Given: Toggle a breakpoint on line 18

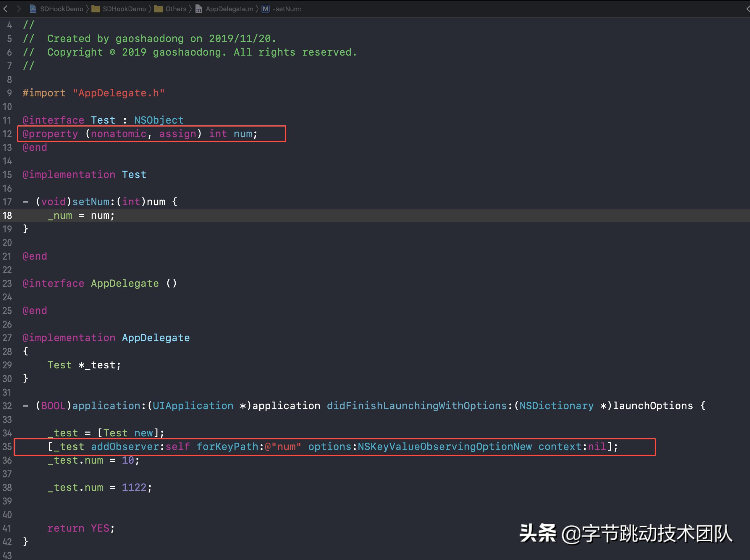Looking at the screenshot, I should click(x=7, y=215).
